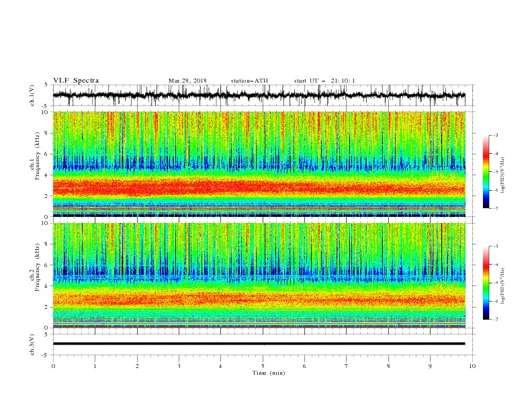Image resolution: width=532 pixels, height=411 pixels.
Task: Click the "station=ATH" header label
Action: click(249, 81)
